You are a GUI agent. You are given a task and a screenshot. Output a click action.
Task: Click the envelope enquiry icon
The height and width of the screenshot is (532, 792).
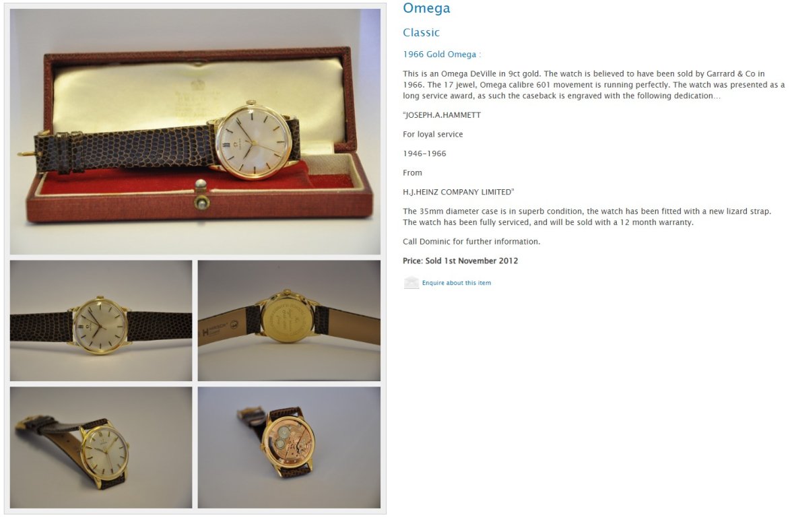point(411,283)
